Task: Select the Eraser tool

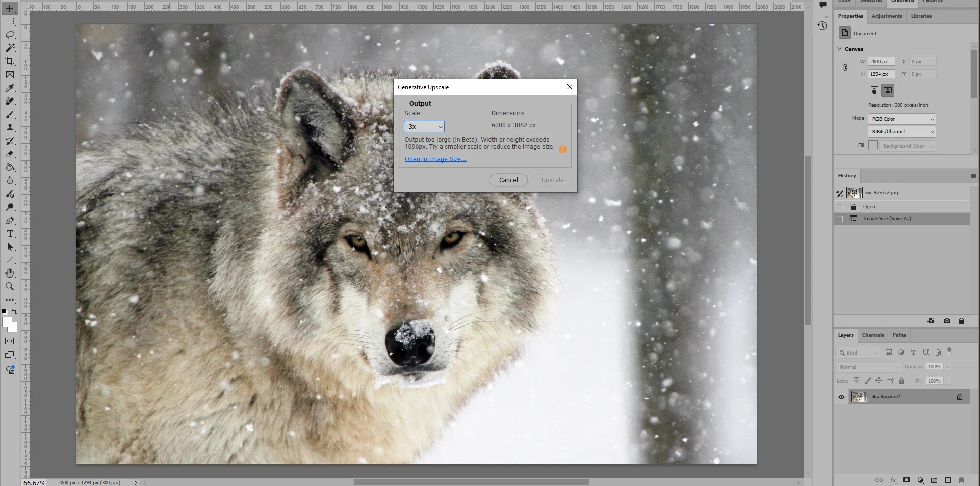Action: [10, 154]
